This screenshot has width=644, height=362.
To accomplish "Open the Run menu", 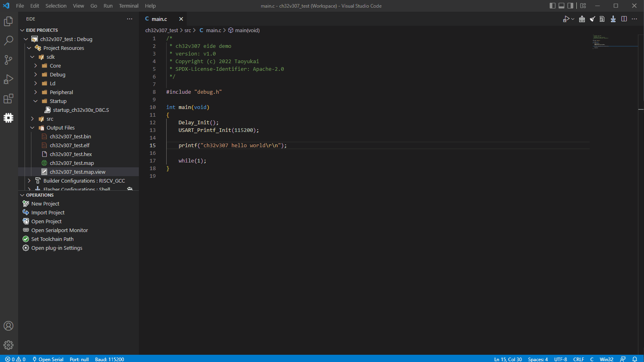I will (108, 6).
